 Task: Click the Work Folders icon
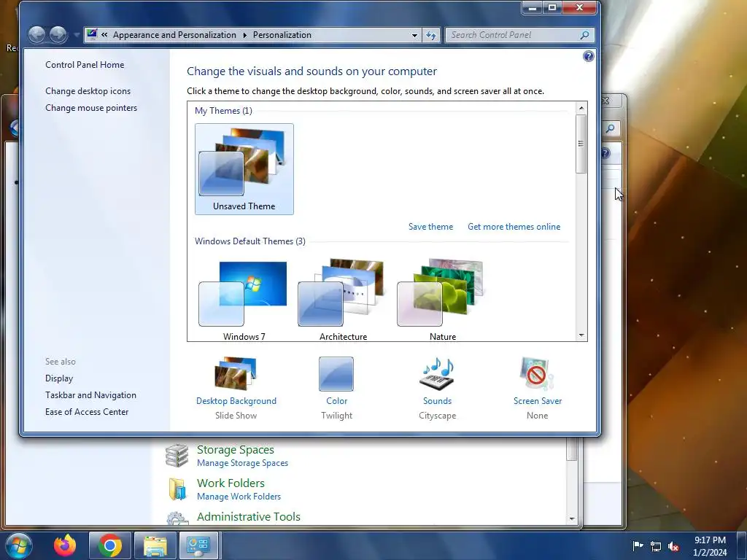coord(177,489)
